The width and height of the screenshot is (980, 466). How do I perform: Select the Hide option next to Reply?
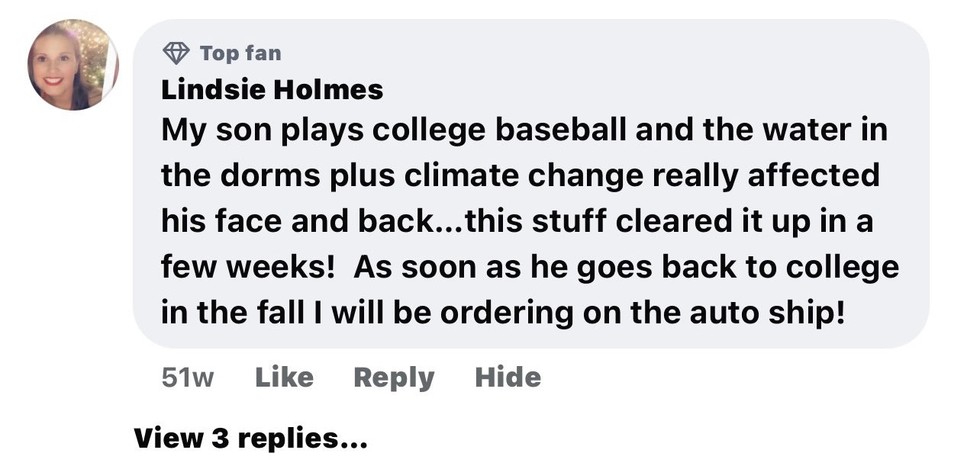point(508,378)
